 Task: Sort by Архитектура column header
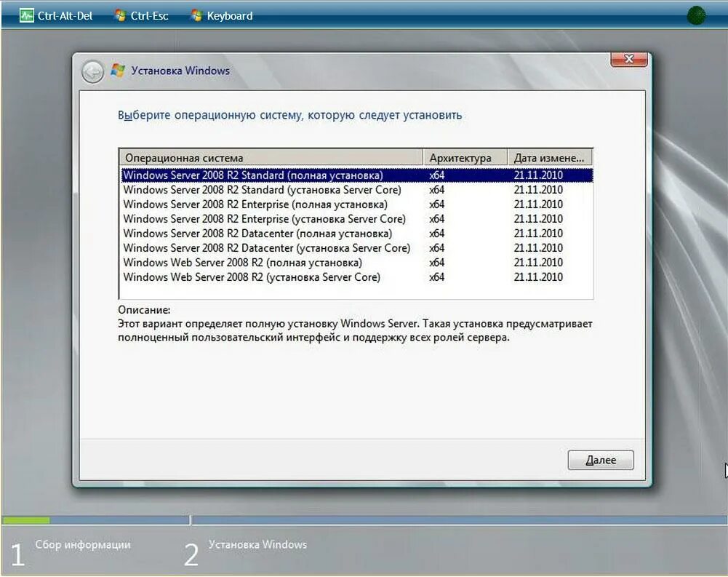pyautogui.click(x=465, y=158)
